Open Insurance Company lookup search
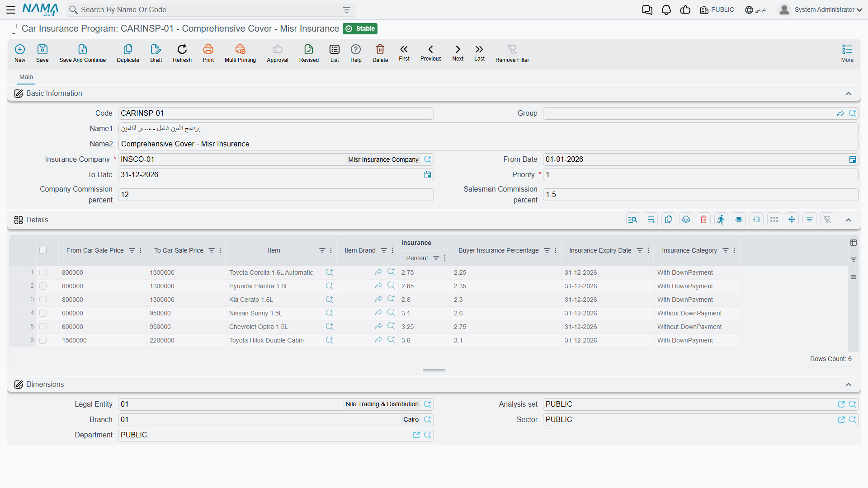Viewport: 868px width, 488px height. pos(428,160)
